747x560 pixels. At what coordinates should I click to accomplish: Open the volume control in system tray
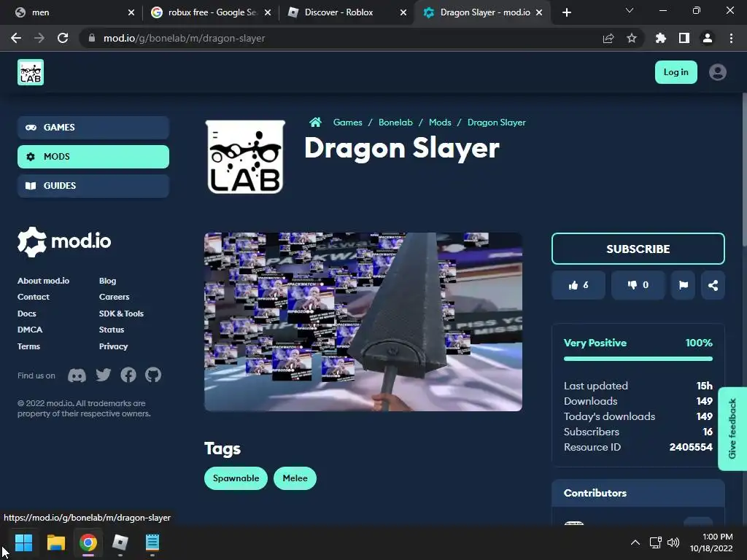click(x=673, y=542)
